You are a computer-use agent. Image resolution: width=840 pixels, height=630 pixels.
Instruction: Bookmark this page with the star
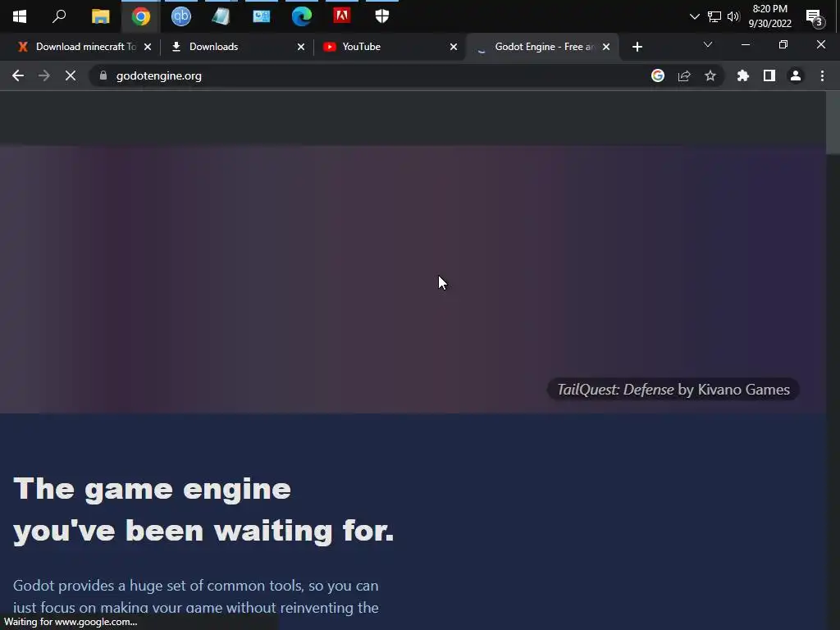[x=710, y=76]
